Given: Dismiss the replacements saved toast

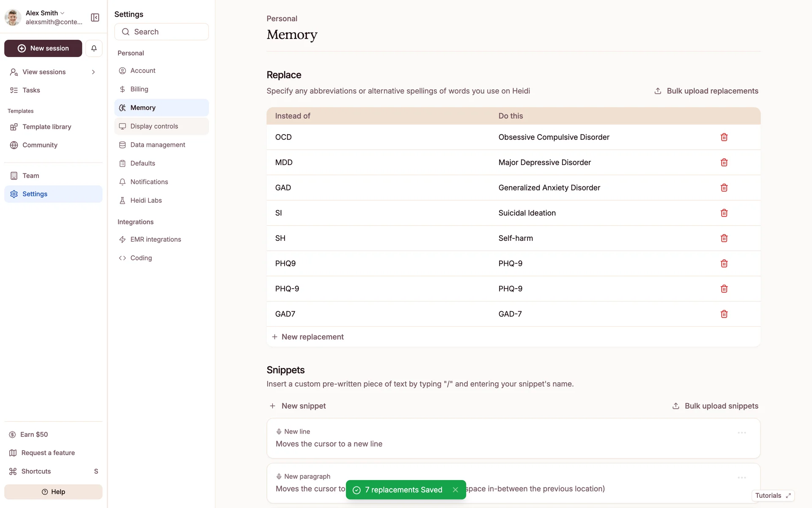Looking at the screenshot, I should coord(455,490).
